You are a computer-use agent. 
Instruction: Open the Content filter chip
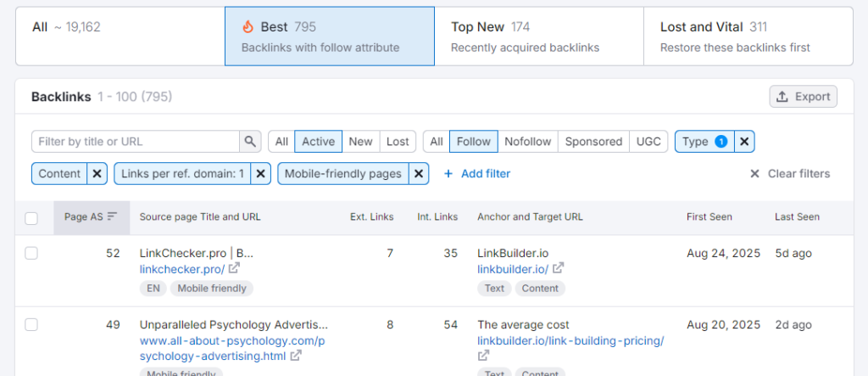[x=60, y=174]
